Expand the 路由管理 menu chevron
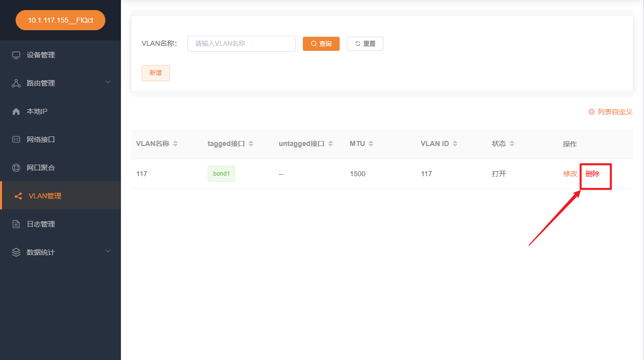Viewport: 644px width, 360px height. pyautogui.click(x=108, y=83)
